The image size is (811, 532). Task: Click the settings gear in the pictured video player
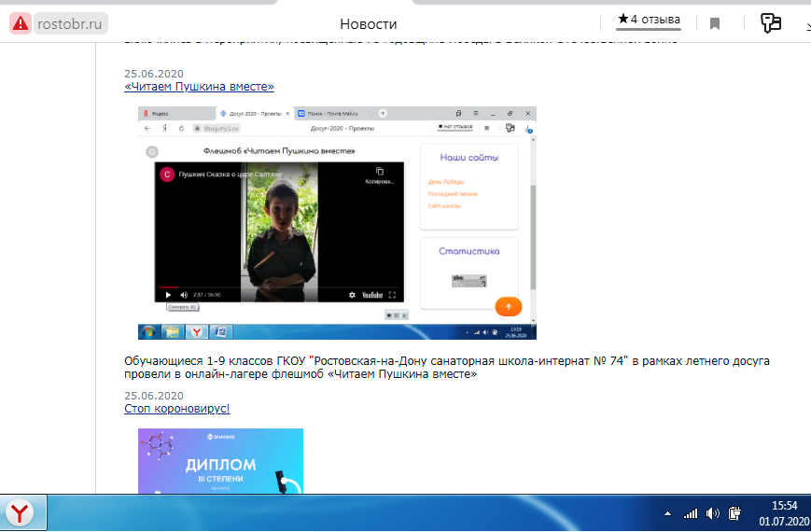[352, 295]
